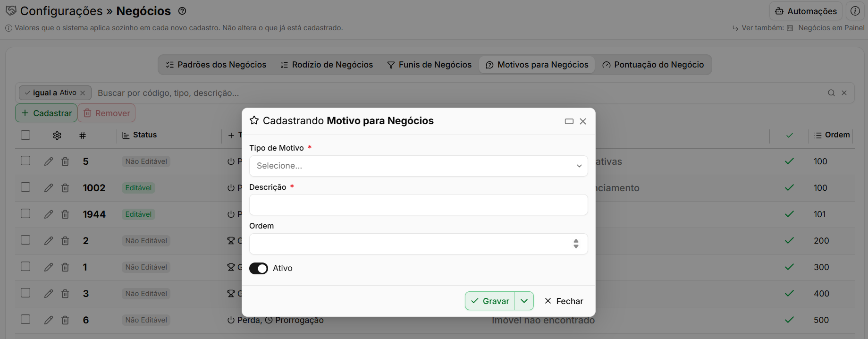Click the search magnifier icon
The width and height of the screenshot is (868, 339).
pos(831,93)
